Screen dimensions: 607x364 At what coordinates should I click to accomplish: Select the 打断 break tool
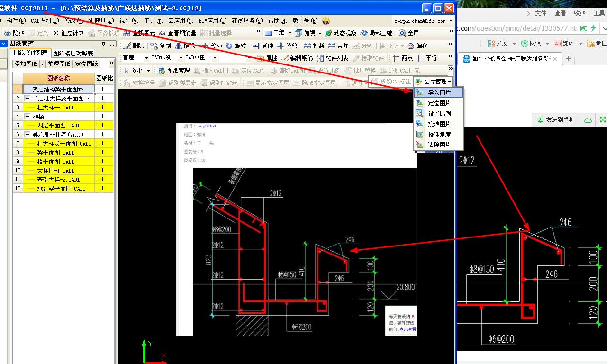[x=314, y=46]
